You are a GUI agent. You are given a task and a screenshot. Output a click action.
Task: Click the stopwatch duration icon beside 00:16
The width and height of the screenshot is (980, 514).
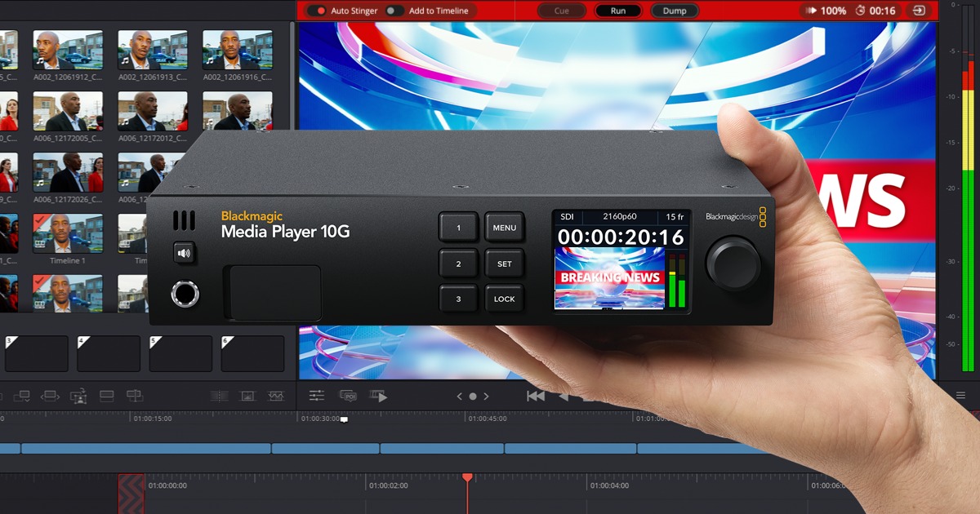(860, 11)
